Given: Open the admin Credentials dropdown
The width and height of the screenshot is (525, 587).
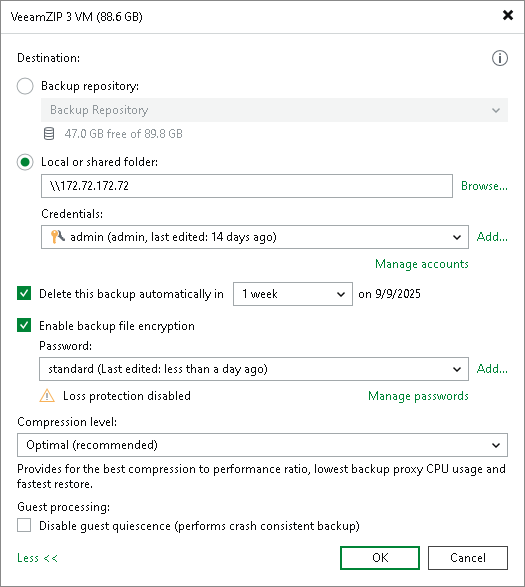Looking at the screenshot, I should (x=255, y=237).
